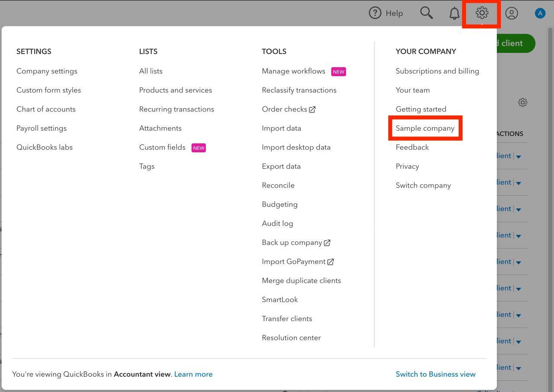Click the table settings gear icon
Viewport: 554px width, 392px height.
(522, 103)
